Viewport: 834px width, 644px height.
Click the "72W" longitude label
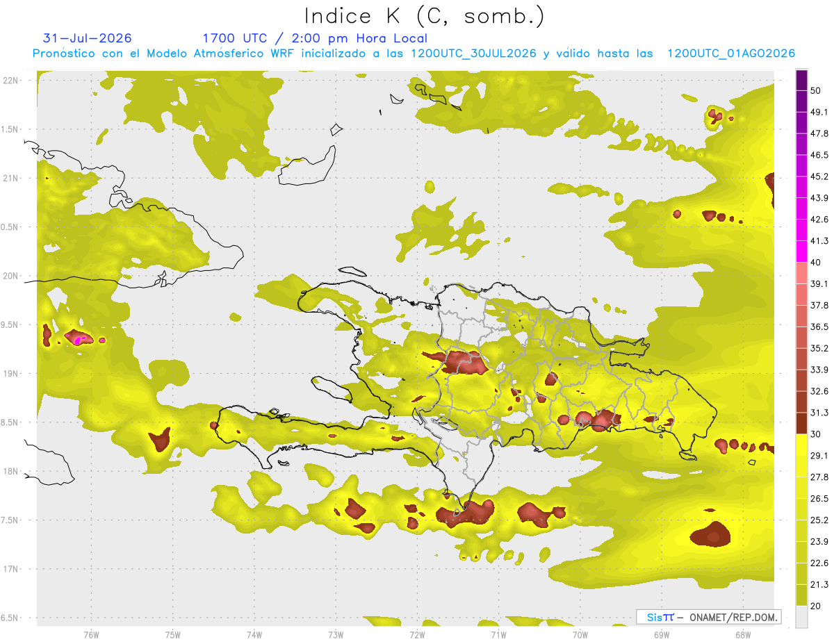point(417,634)
